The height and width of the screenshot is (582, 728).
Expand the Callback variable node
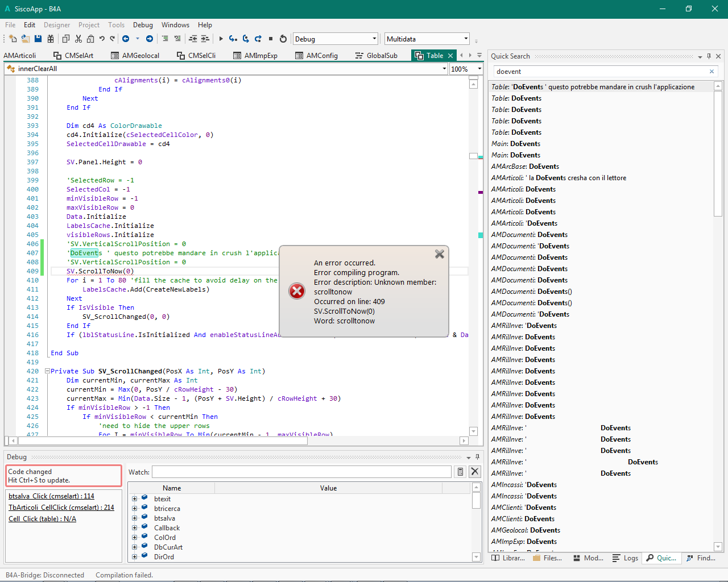[x=135, y=528]
